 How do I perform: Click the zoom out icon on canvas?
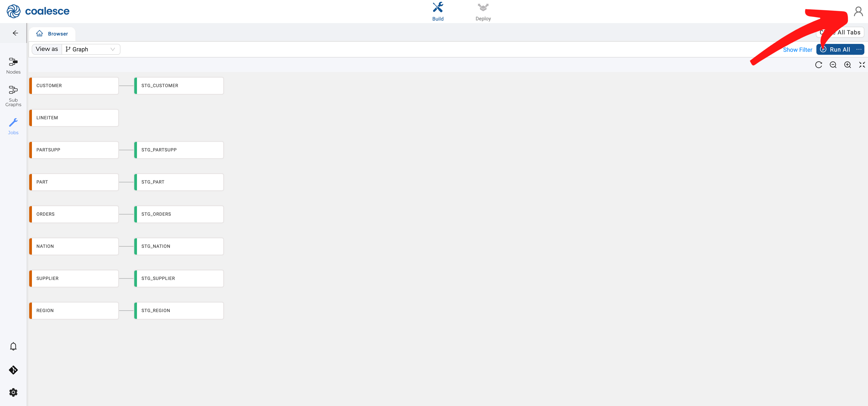pyautogui.click(x=833, y=64)
